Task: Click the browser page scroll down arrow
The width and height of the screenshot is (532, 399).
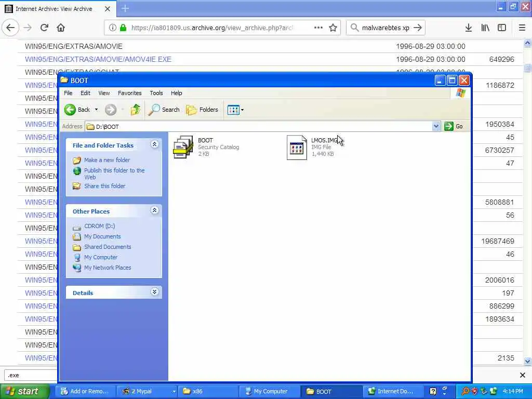Action: point(527,361)
